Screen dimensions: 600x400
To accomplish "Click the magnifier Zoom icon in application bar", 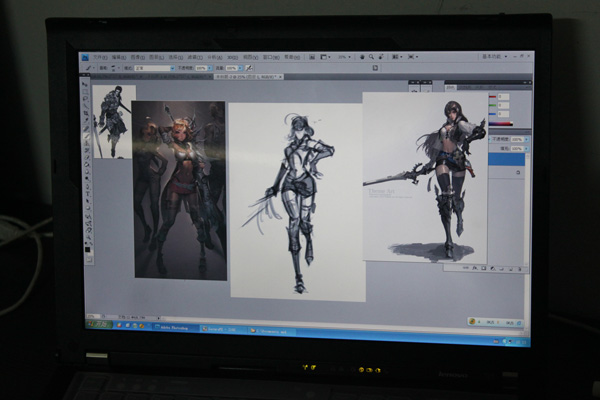I will (x=371, y=57).
